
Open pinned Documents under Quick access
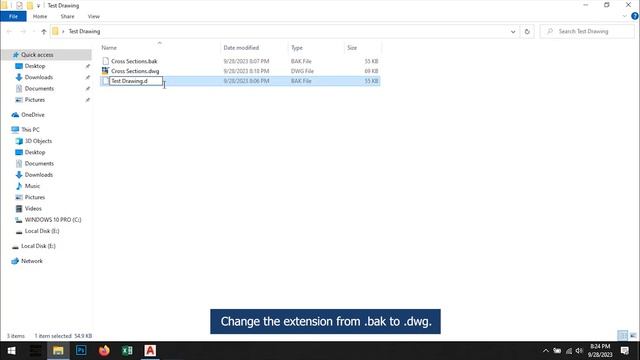click(x=39, y=89)
